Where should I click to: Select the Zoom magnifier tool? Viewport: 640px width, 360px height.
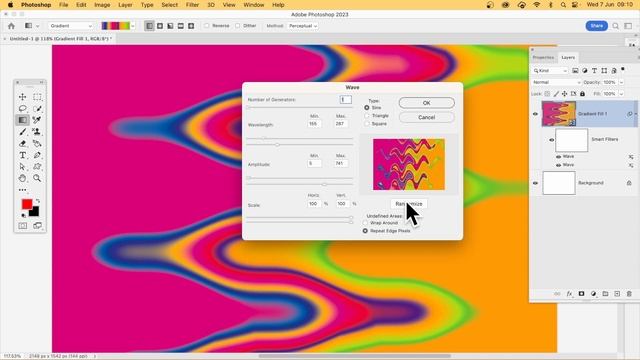click(37, 178)
